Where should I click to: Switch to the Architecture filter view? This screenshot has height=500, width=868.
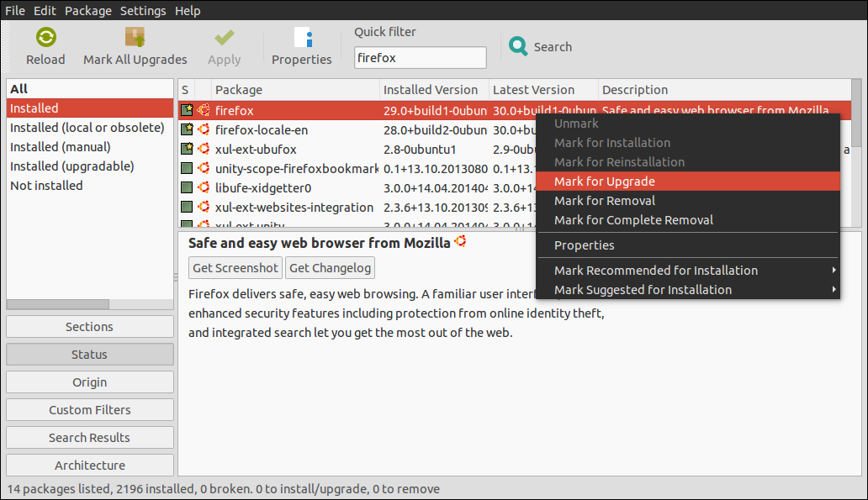90,466
